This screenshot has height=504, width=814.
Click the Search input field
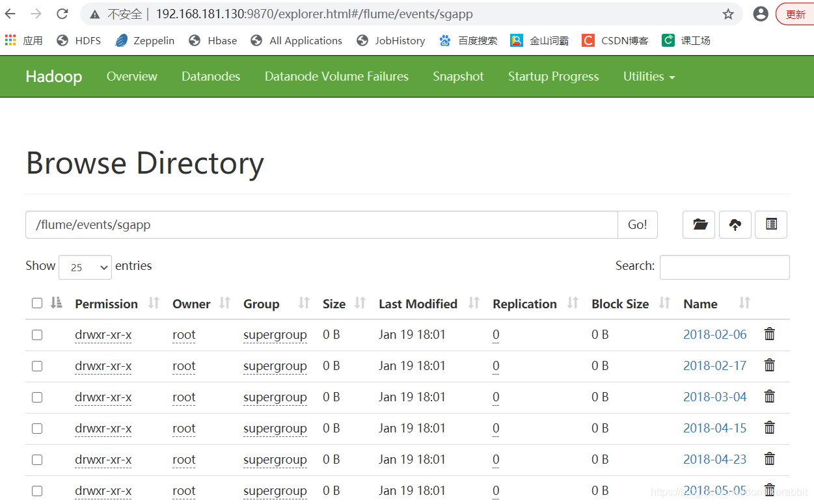point(724,267)
